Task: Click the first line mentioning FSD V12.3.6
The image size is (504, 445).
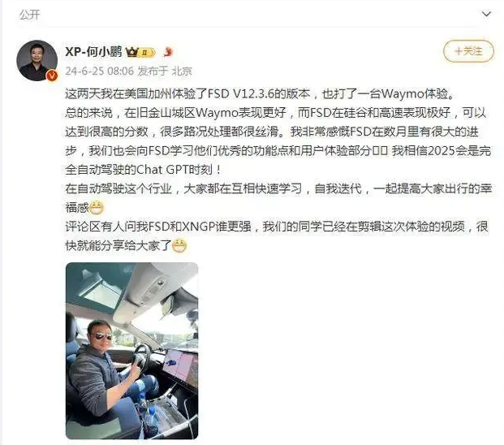Action: [261, 93]
